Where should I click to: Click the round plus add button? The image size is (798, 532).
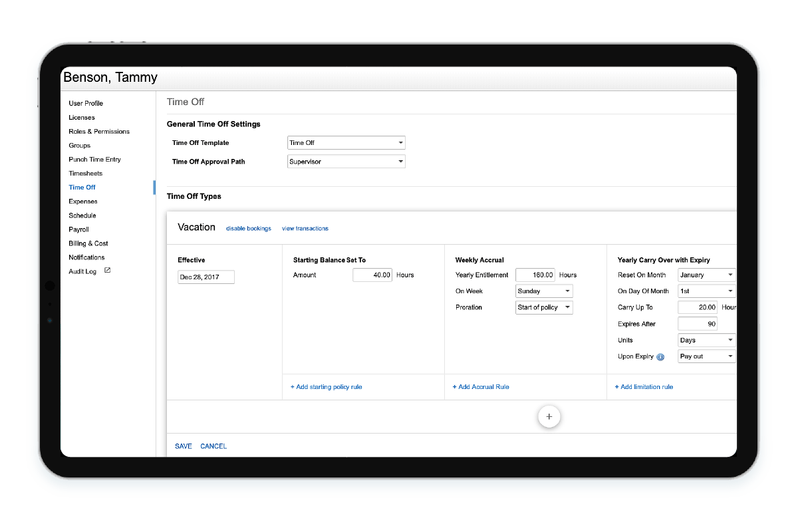point(549,416)
